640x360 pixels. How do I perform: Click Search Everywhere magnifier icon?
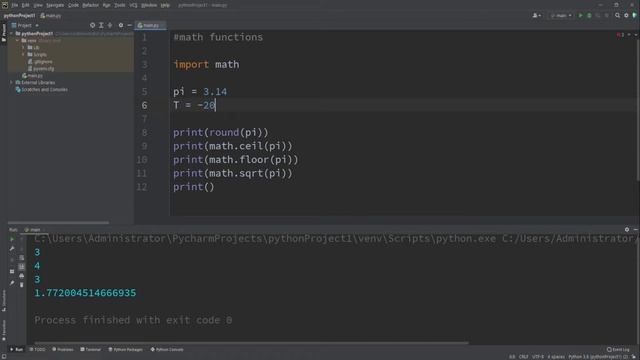coord(617,16)
